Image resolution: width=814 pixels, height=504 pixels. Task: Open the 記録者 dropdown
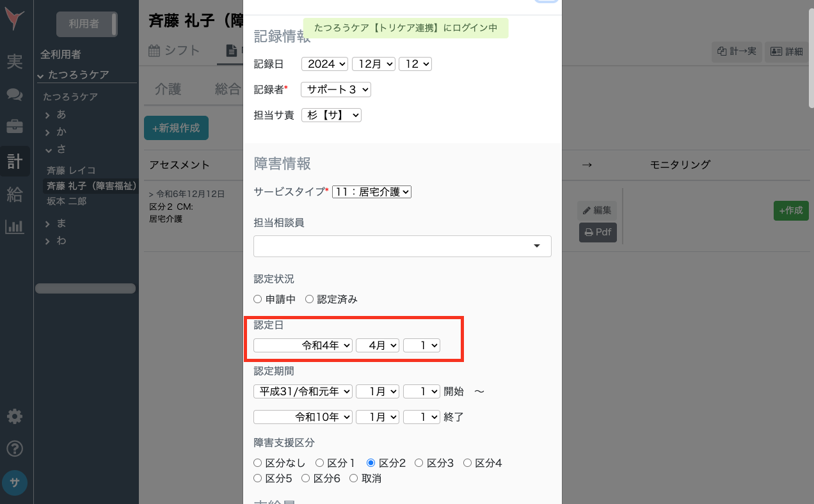pos(335,90)
